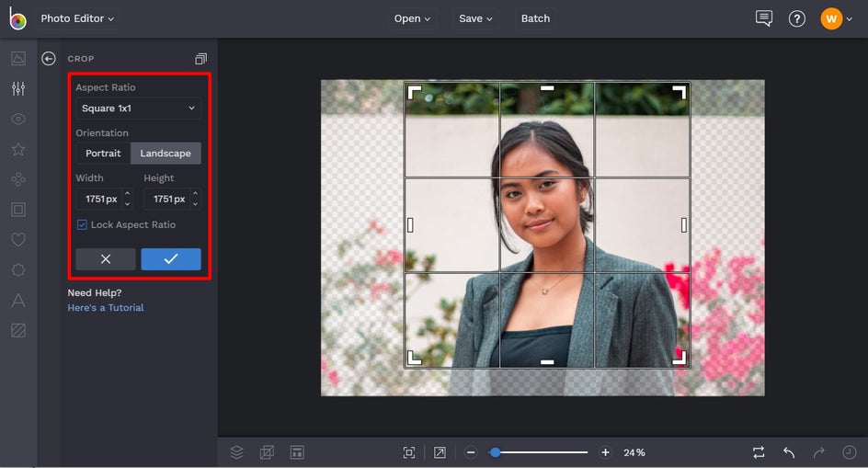Open the Open menu
This screenshot has width=868, height=468.
click(x=412, y=18)
